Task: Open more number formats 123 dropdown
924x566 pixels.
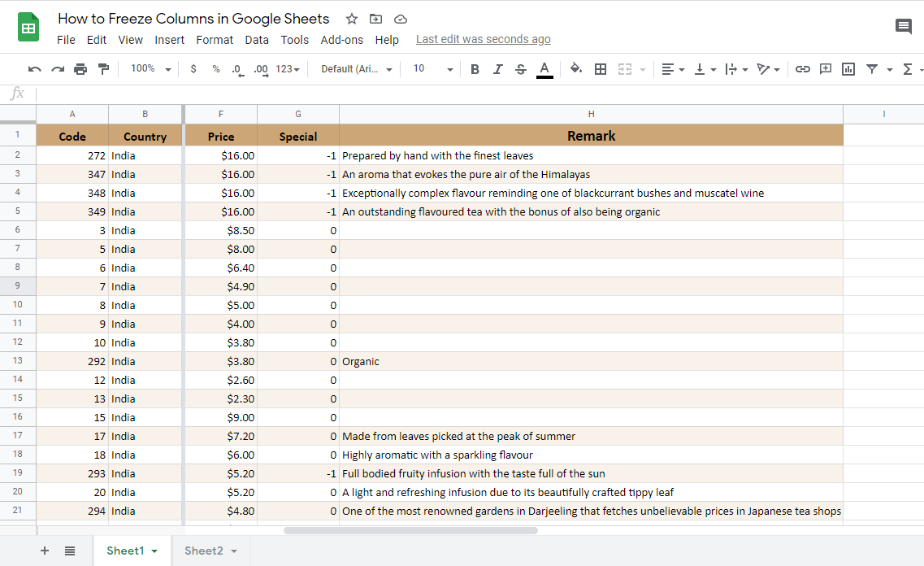Action: pos(288,69)
